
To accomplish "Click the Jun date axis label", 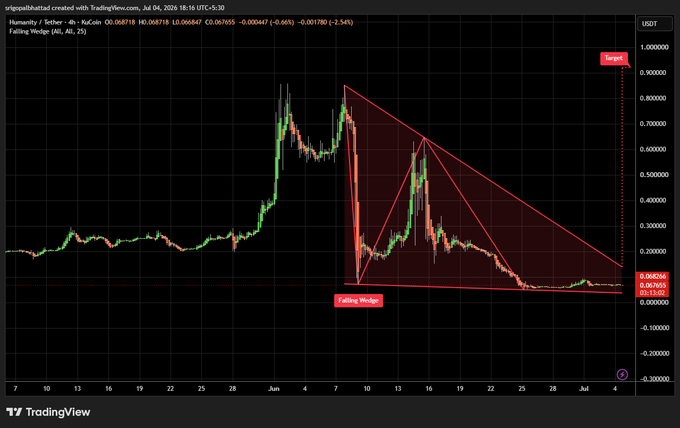I will (274, 389).
